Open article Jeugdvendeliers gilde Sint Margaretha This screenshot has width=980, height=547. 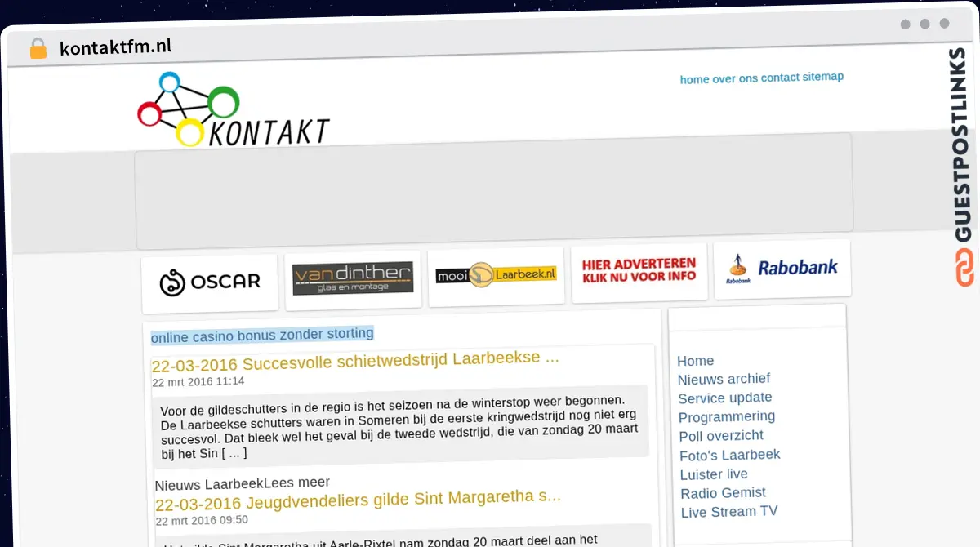(358, 499)
